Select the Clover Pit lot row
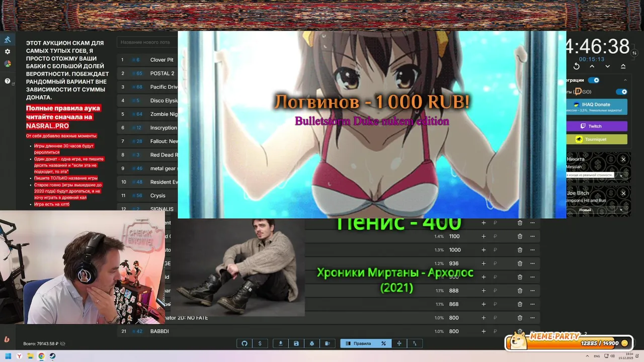This screenshot has width=644, height=362. 148,60
